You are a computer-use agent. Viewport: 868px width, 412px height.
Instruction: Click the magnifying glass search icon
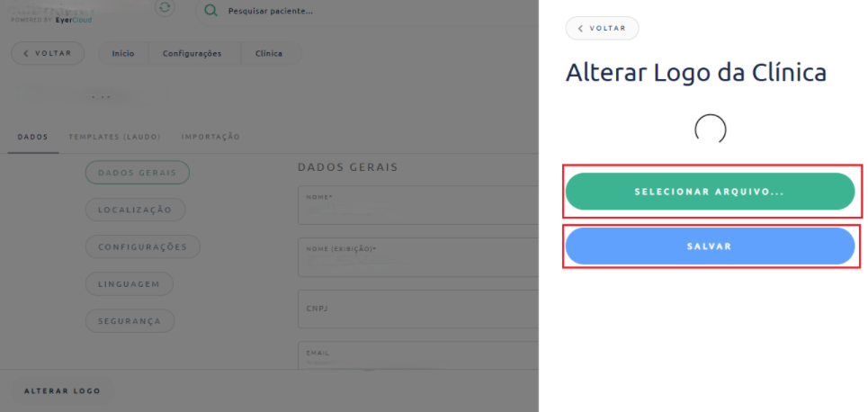[x=210, y=11]
